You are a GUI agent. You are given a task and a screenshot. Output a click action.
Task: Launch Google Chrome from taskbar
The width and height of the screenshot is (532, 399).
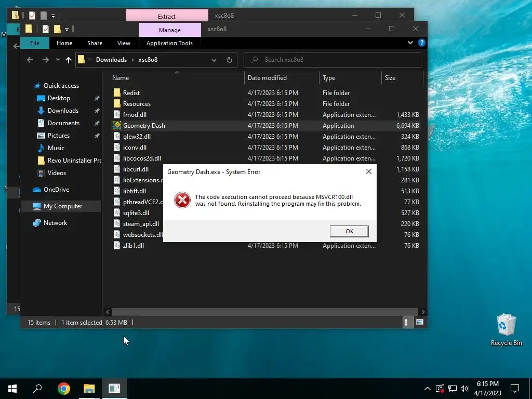pos(64,389)
